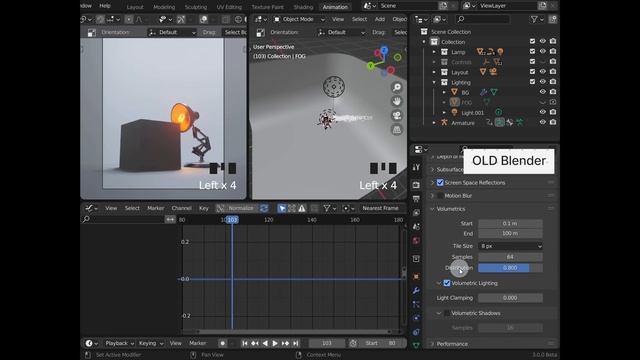The image size is (640, 360).
Task: Open the Render properties tab icon
Action: [x=416, y=185]
